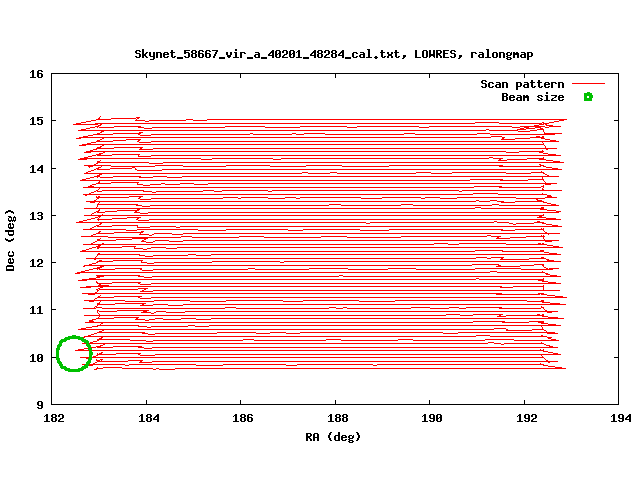Click y-axis tick label 14

pyautogui.click(x=36, y=169)
